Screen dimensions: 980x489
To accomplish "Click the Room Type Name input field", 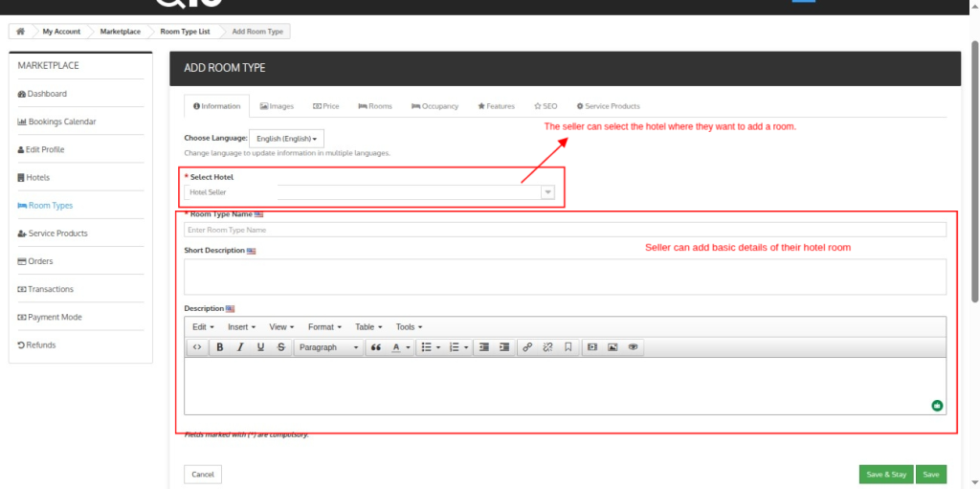I will [x=565, y=230].
